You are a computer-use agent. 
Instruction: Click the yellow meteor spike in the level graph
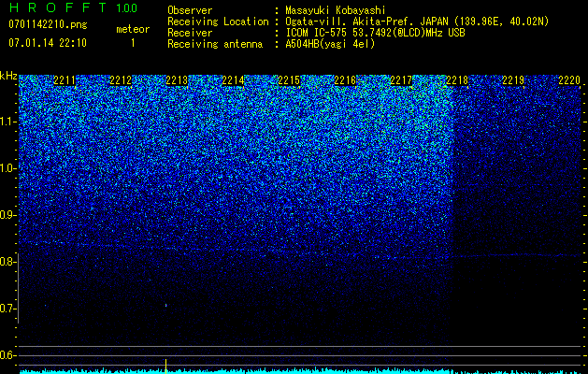pyautogui.click(x=165, y=366)
